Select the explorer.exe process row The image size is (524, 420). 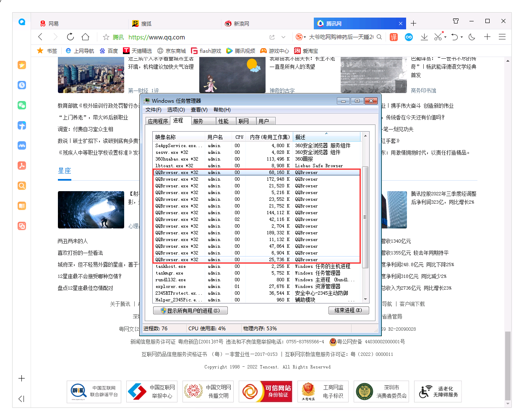pyautogui.click(x=257, y=286)
